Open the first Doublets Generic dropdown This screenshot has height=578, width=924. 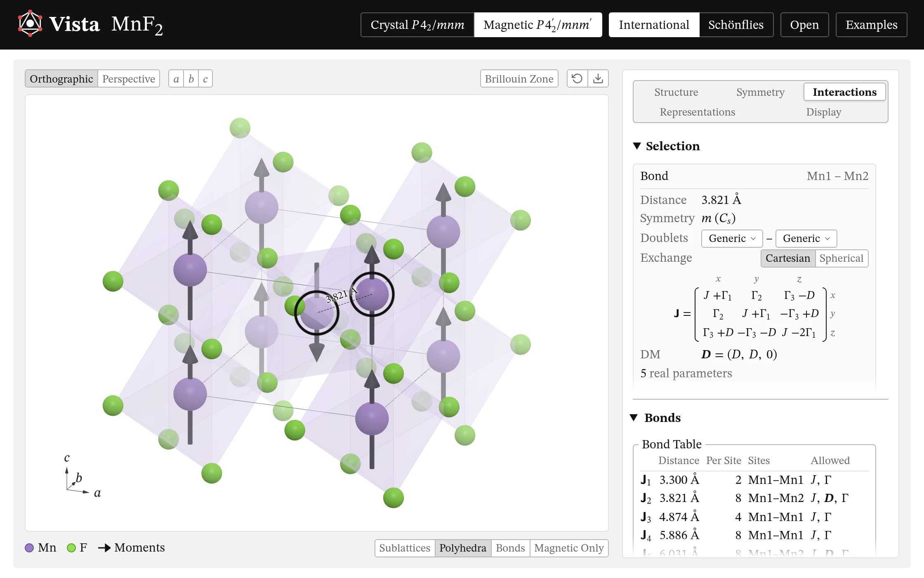(732, 238)
